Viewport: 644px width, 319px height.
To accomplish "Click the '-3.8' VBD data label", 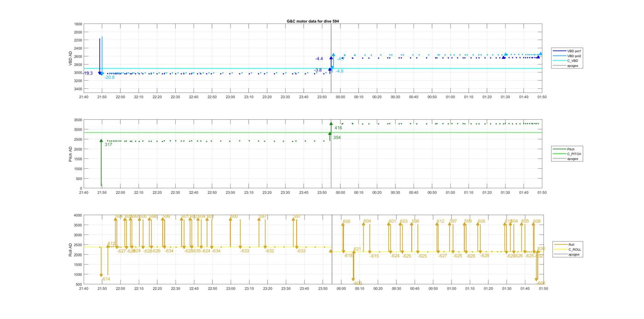I will click(x=318, y=70).
